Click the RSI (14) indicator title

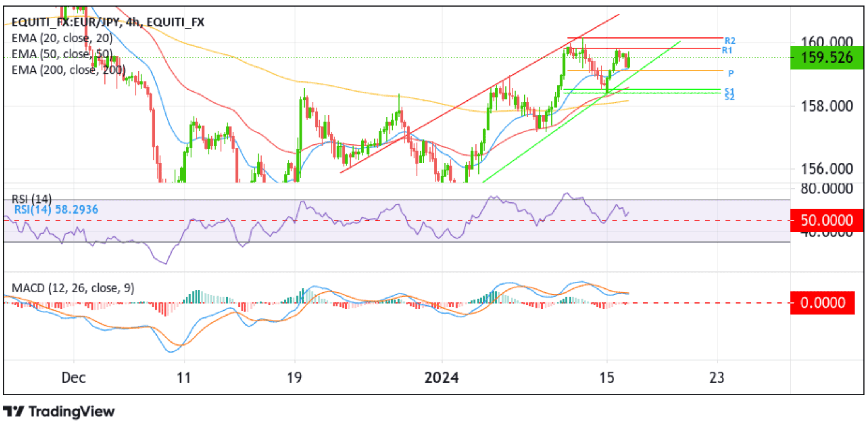(x=32, y=199)
